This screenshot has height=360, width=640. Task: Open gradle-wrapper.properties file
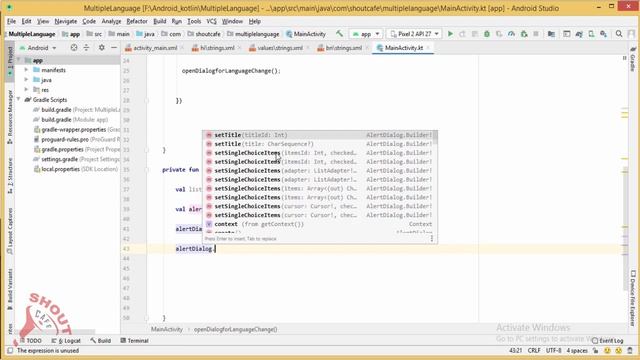point(77,129)
